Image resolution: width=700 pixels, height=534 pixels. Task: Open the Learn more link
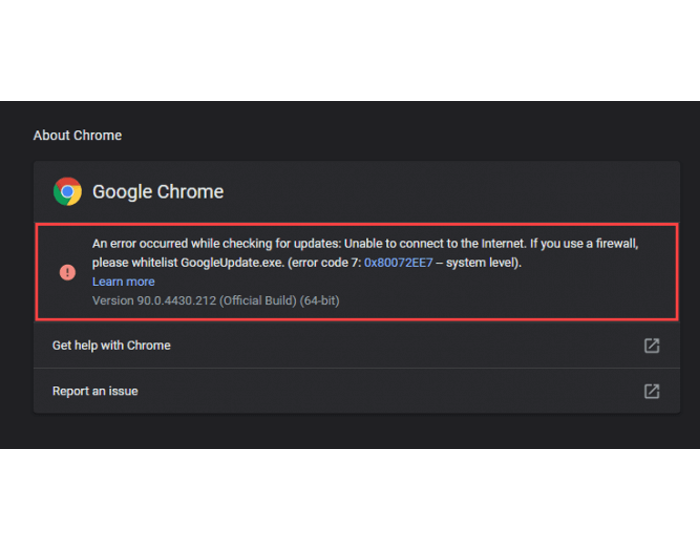coord(123,282)
